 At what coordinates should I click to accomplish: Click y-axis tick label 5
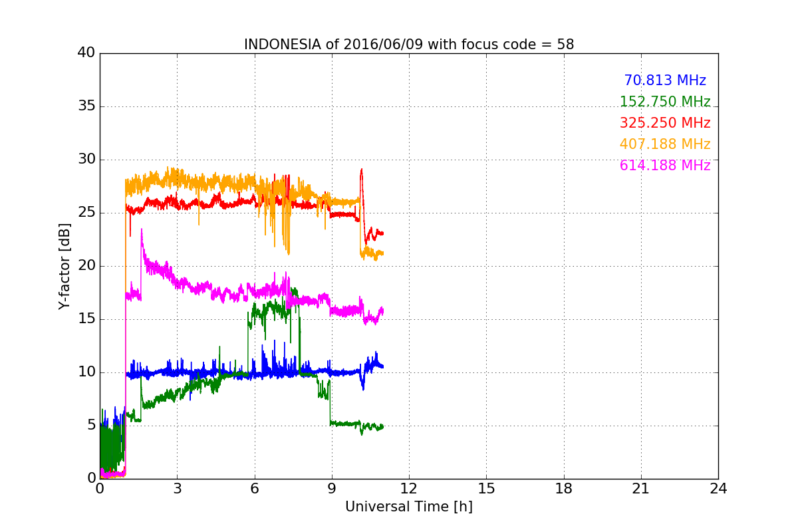click(91, 425)
